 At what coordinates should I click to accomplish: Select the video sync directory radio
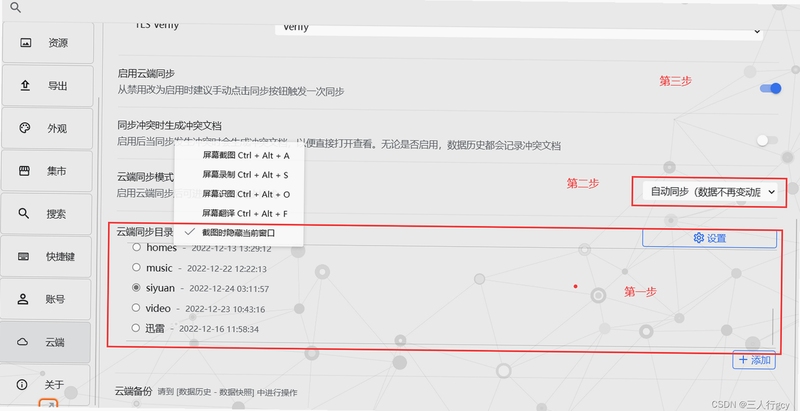(136, 308)
